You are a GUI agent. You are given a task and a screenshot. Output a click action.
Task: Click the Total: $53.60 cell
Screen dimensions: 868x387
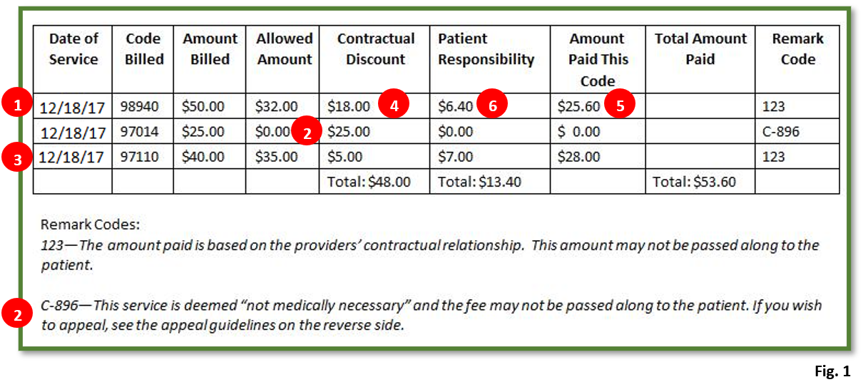(x=694, y=182)
